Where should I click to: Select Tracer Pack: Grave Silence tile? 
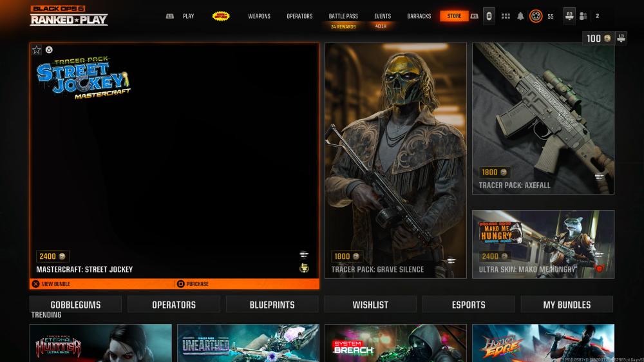pyautogui.click(x=395, y=160)
